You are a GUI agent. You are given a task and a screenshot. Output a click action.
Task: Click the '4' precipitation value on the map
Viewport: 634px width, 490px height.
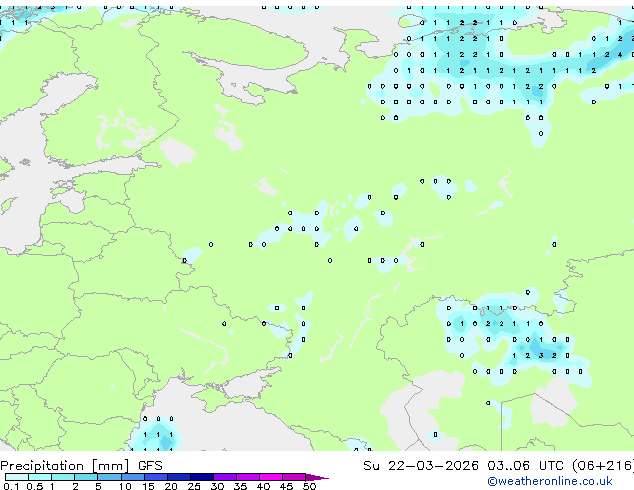tap(620, 54)
